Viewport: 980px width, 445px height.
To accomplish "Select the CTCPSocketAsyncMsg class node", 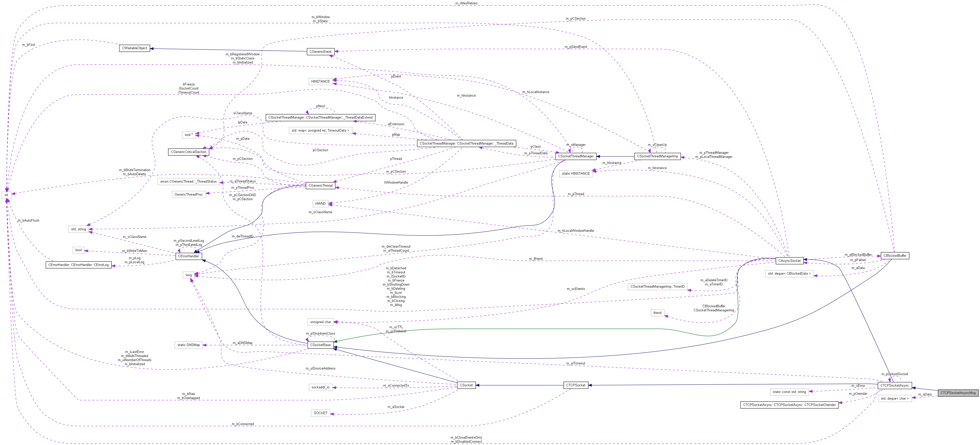I will [958, 393].
